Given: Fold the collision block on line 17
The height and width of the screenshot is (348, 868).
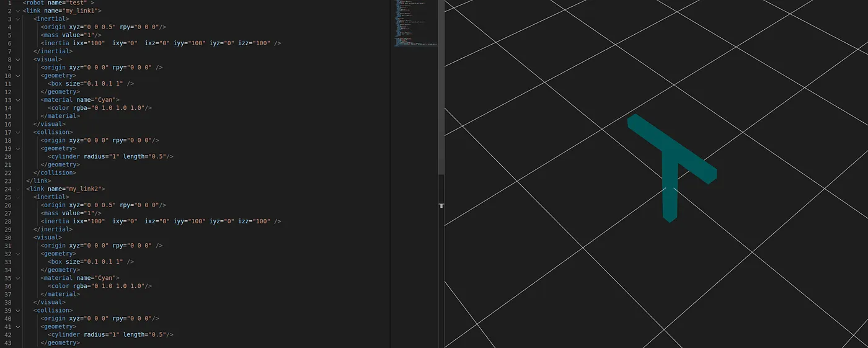Looking at the screenshot, I should tap(17, 132).
